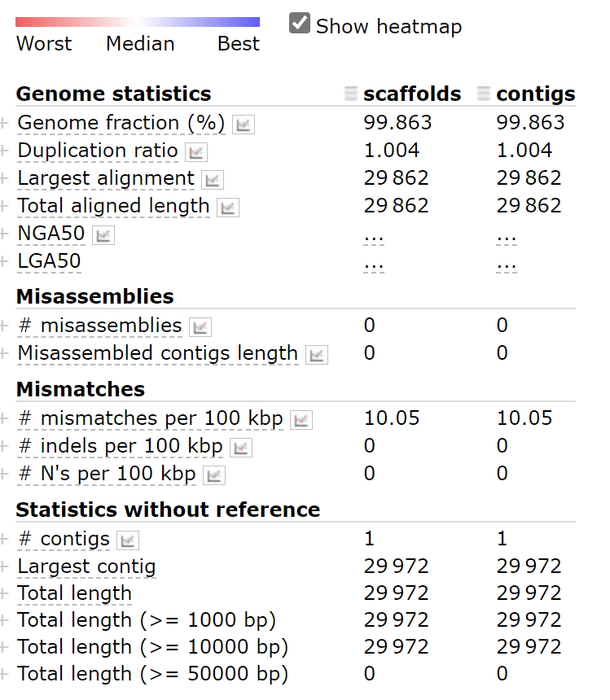The image size is (610, 700).
Task: Open chart icon for # misassemblies
Action: pyautogui.click(x=200, y=327)
